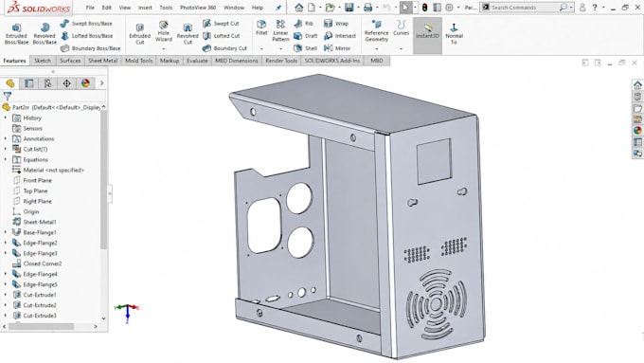The width and height of the screenshot is (644, 363).
Task: Select the Swept Cut tool
Action: pos(221,24)
